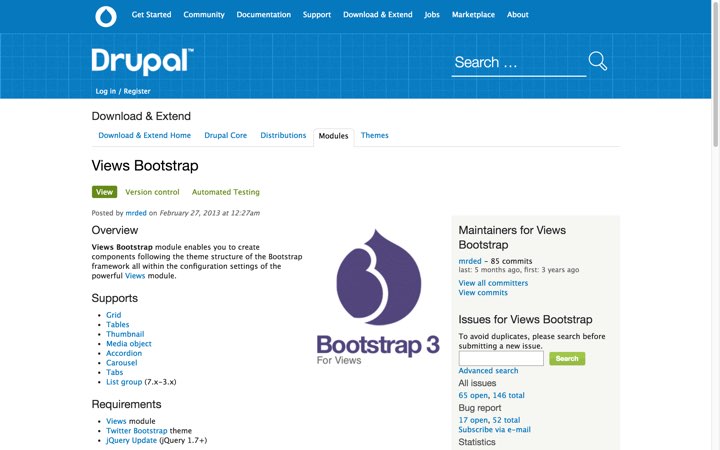
Task: Open the About nav item
Action: tap(518, 15)
